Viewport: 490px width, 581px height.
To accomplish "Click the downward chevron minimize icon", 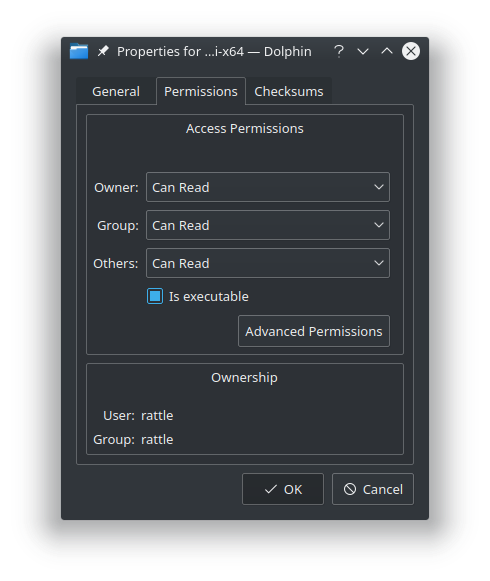I will click(363, 52).
